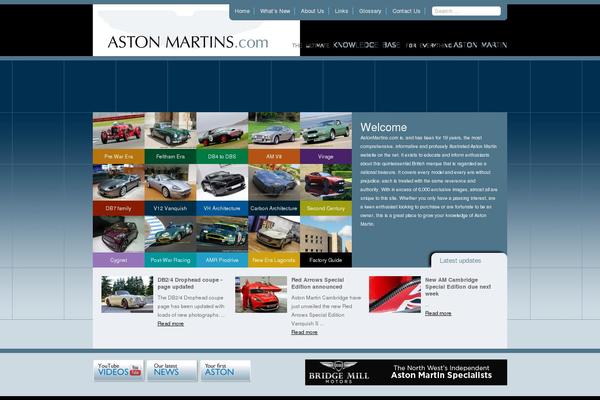Image resolution: width=600 pixels, height=400 pixels.
Task: Open DB2/4 Drophead coupe news thumbnail
Action: [x=127, y=294]
